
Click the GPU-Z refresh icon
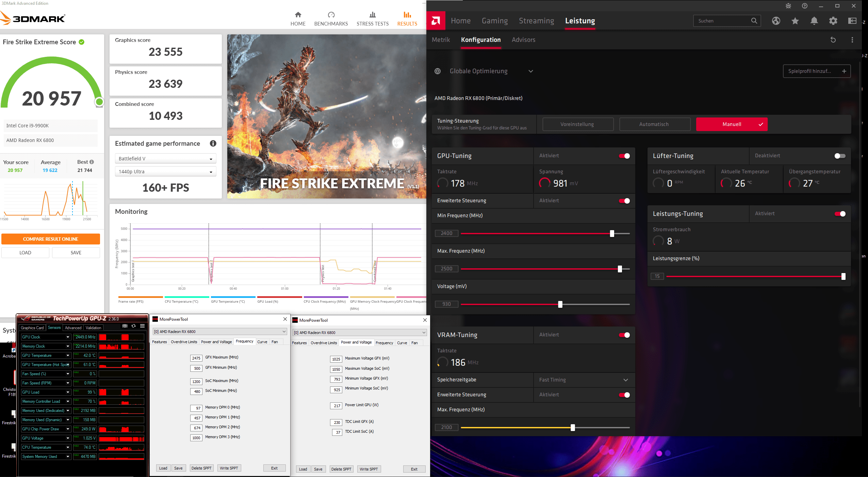pos(134,326)
